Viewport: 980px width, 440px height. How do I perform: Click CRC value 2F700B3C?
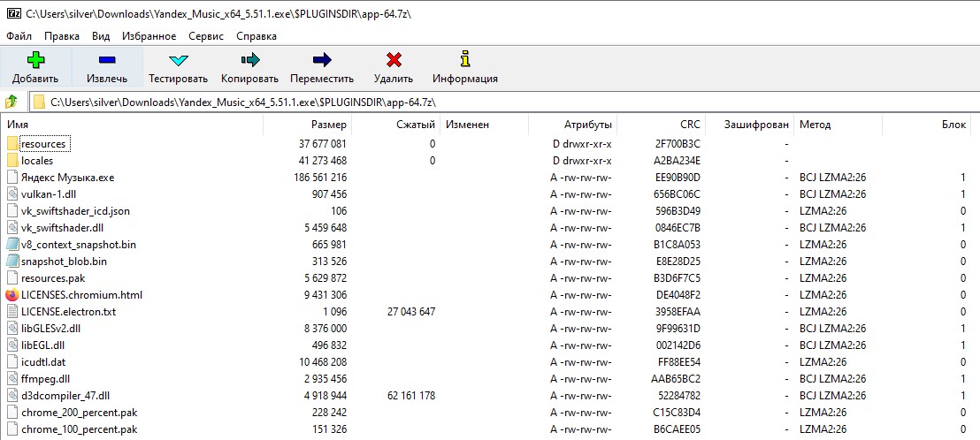click(678, 144)
